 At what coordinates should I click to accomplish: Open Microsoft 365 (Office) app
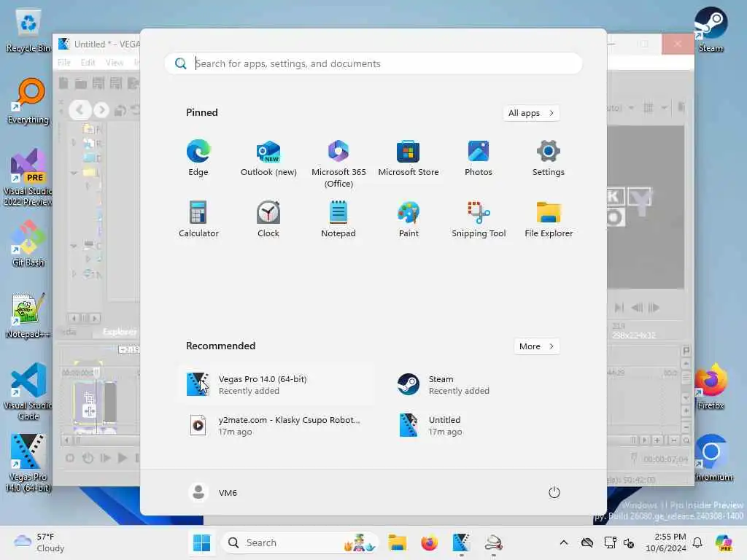[x=338, y=164]
